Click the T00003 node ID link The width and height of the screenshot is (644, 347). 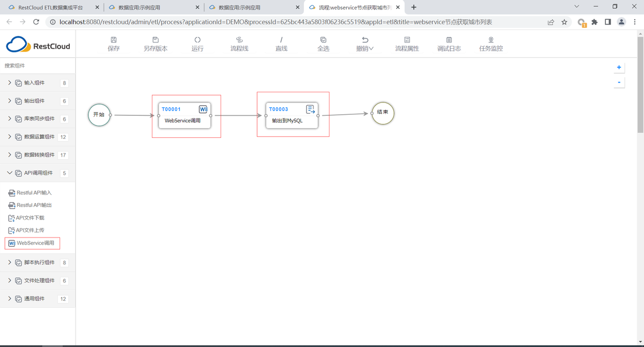(x=279, y=109)
